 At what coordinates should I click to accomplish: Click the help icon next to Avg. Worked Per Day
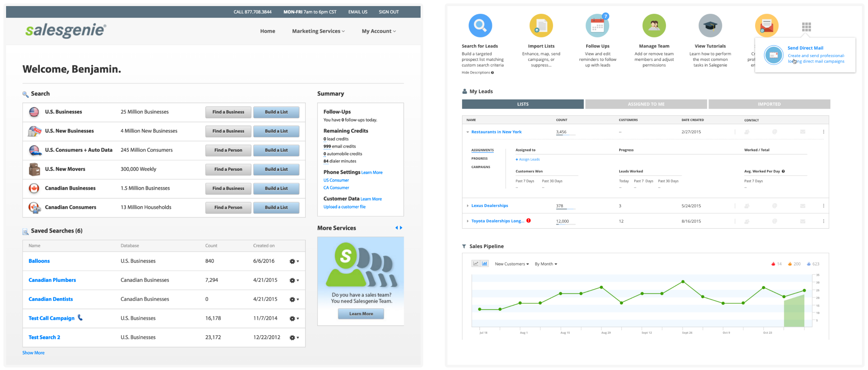[x=783, y=171]
